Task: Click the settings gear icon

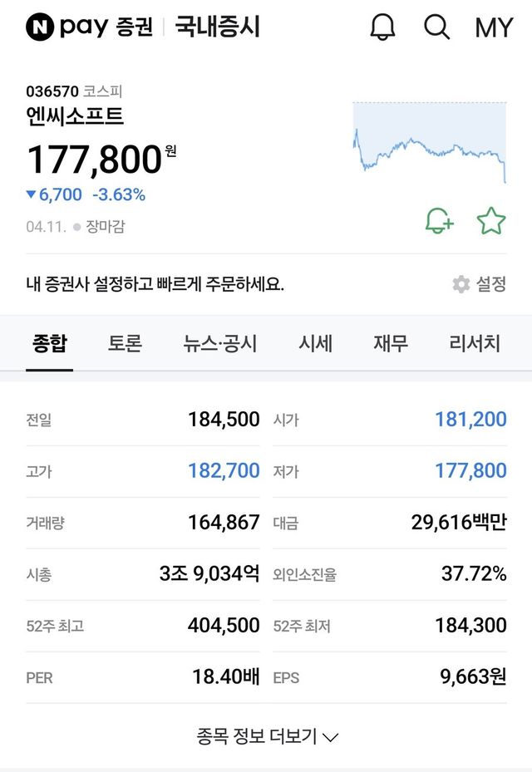Action: (x=461, y=284)
